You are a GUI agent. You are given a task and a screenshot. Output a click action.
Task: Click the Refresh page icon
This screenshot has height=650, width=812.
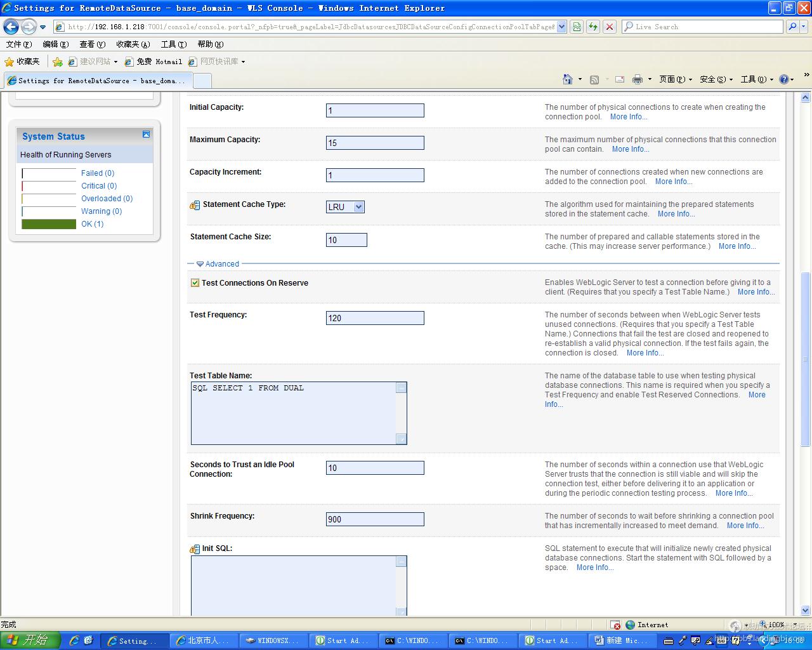pos(593,27)
